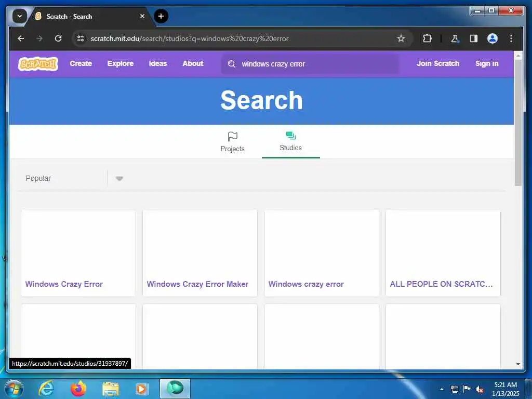
Task: Open the About menu item
Action: pos(193,63)
